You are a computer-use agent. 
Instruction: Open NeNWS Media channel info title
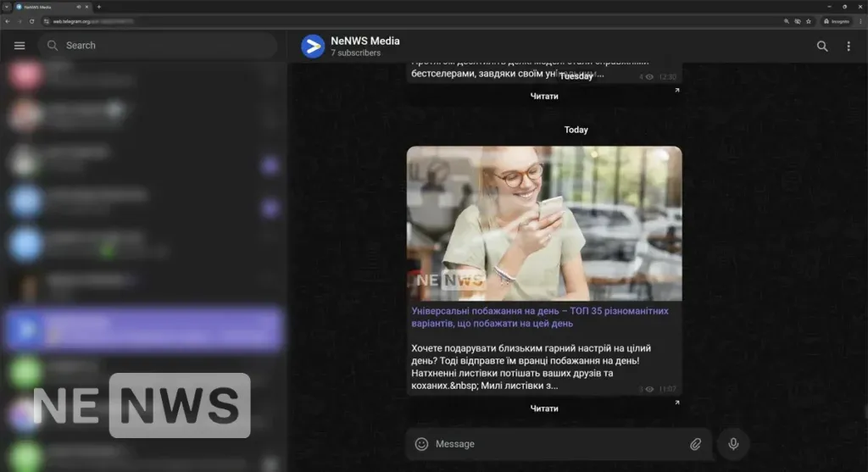364,41
